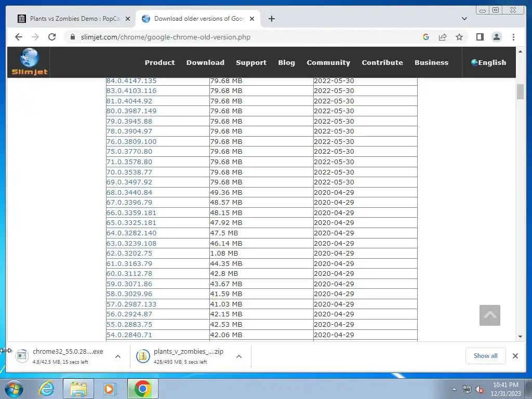Share this page using the share icon
The height and width of the screenshot is (399, 532).
click(443, 37)
